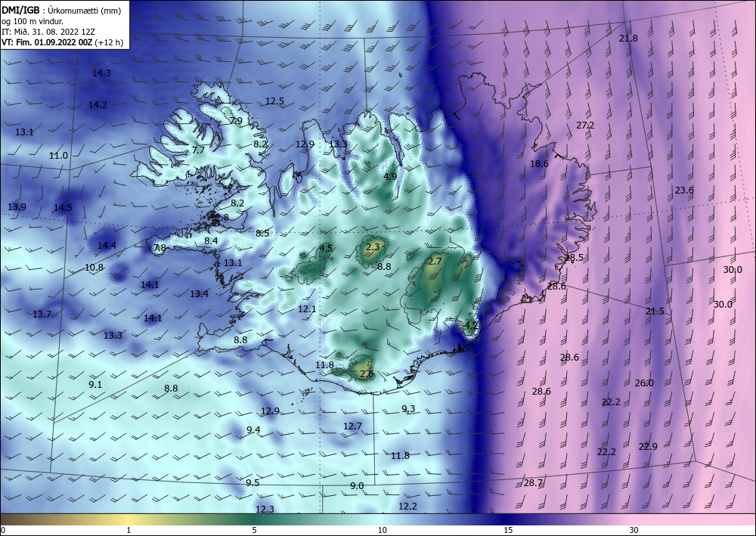Screen dimensions: 756x536
Task: Click the 9.4 value label
Action: [253, 430]
